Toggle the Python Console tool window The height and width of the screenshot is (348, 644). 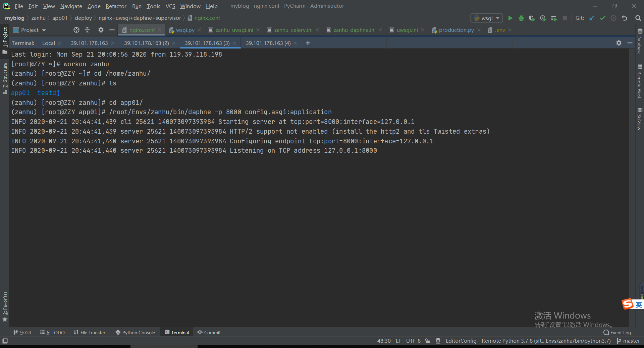pyautogui.click(x=135, y=333)
